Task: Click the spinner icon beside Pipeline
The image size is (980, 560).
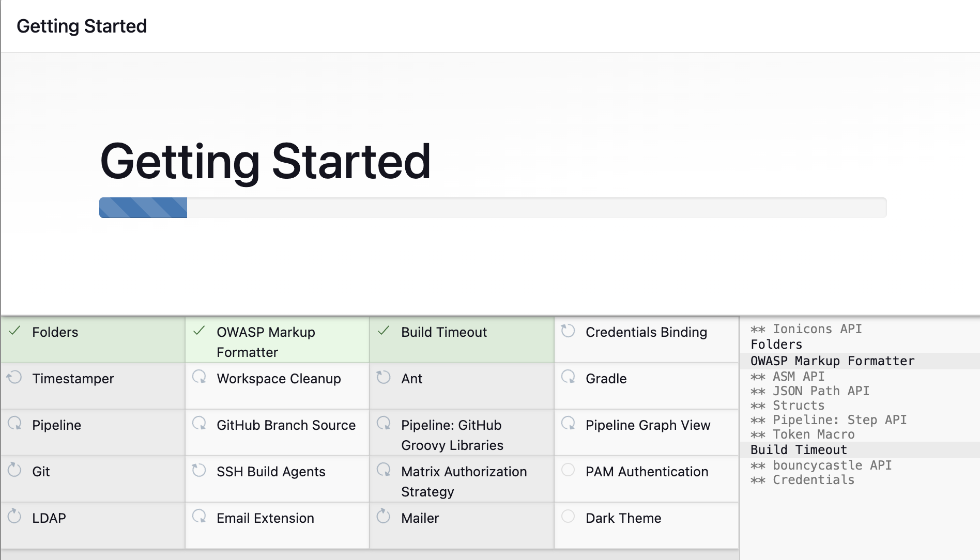Action: [14, 424]
